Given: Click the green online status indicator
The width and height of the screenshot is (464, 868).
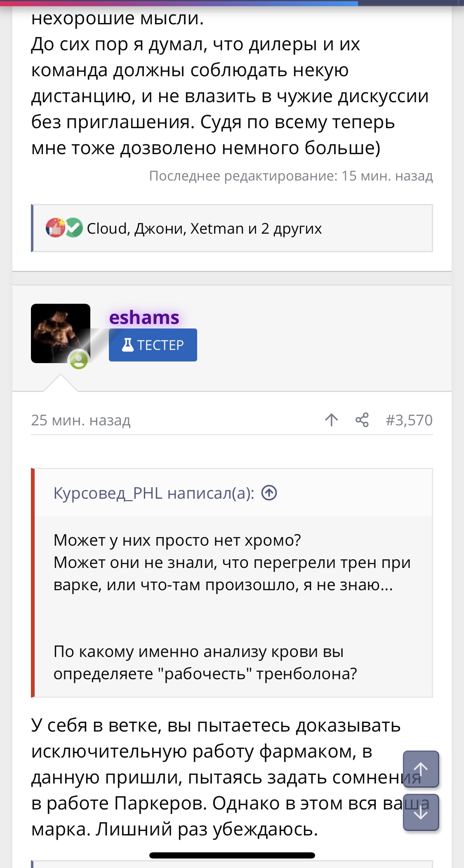Looking at the screenshot, I should pyautogui.click(x=78, y=360).
